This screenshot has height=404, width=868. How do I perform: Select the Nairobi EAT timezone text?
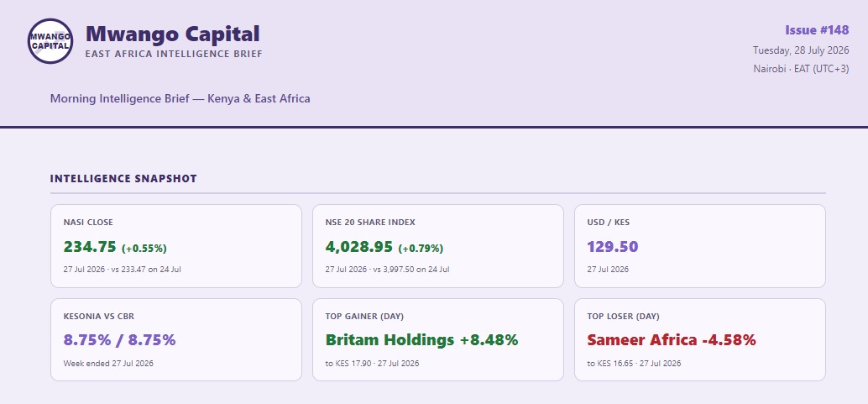pyautogui.click(x=801, y=69)
